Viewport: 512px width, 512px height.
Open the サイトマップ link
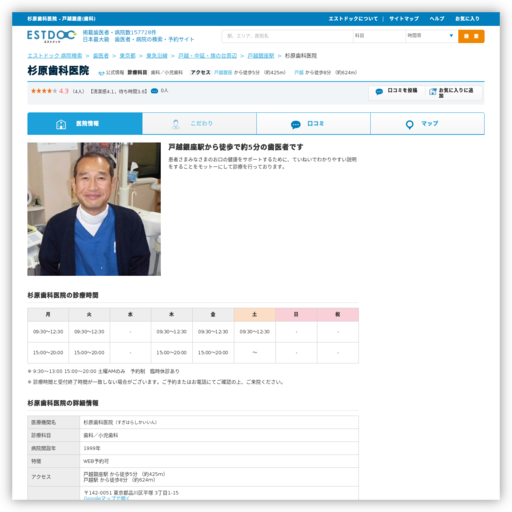tap(404, 19)
